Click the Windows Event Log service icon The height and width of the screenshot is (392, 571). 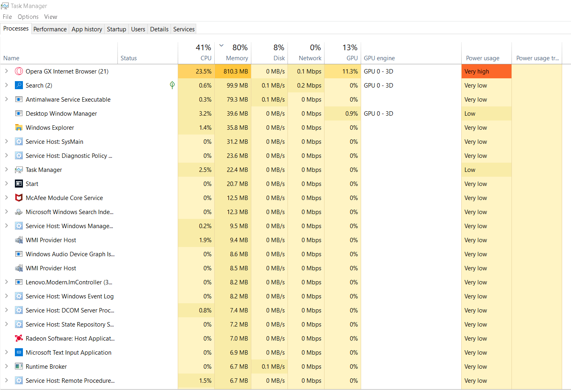19,296
